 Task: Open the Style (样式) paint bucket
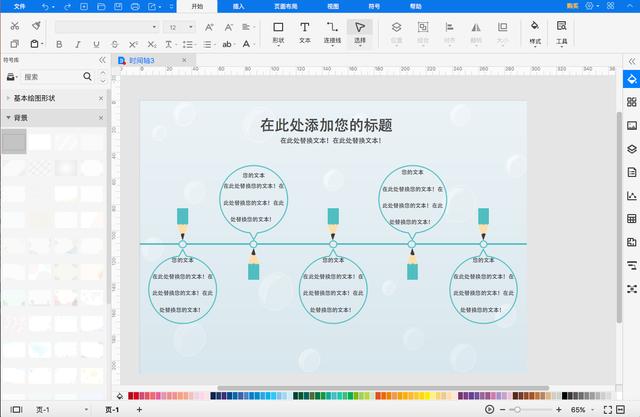pos(535,33)
